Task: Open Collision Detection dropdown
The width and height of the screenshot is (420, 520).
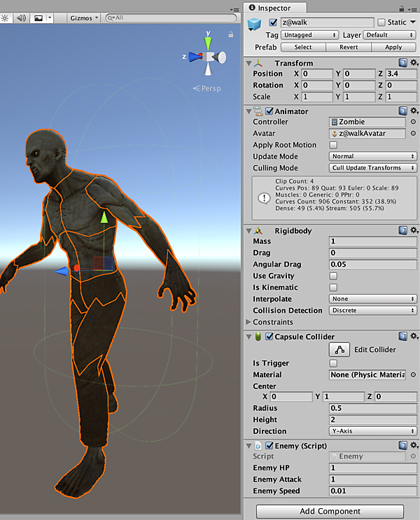Action: tap(372, 310)
